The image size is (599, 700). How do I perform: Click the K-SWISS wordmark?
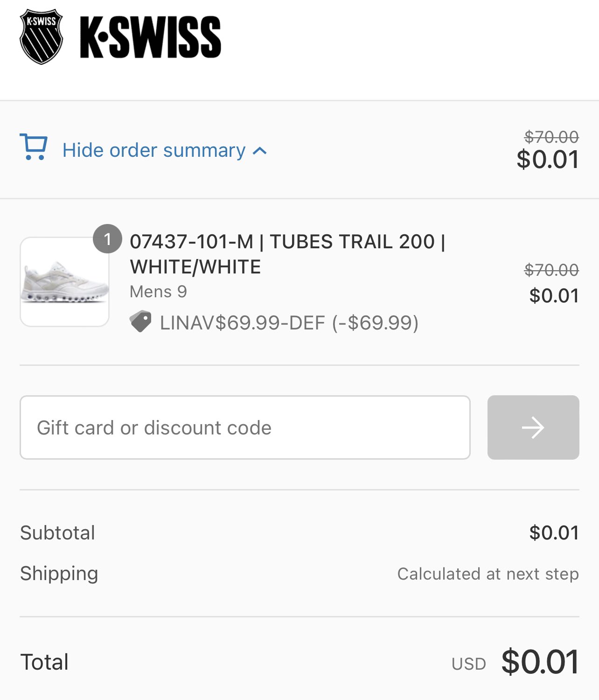tap(151, 37)
